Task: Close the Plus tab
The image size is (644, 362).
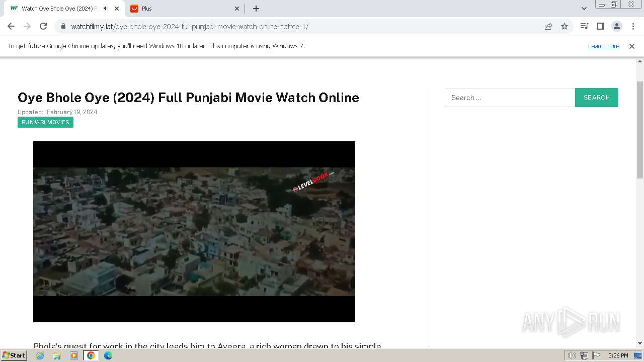Action: (x=237, y=9)
